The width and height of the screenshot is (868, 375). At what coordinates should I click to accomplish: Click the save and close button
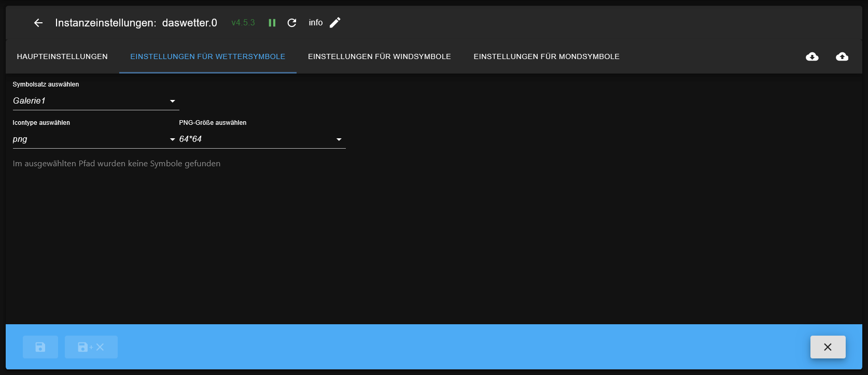point(91,347)
